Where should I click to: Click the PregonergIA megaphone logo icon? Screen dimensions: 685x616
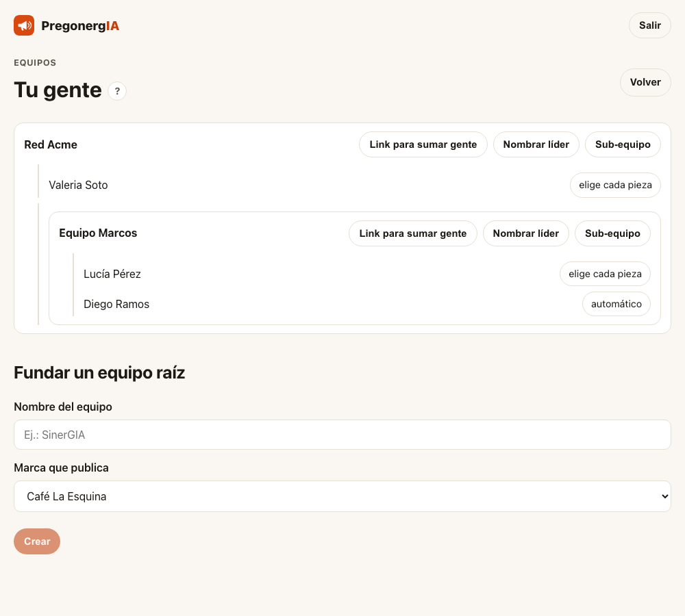click(x=24, y=25)
